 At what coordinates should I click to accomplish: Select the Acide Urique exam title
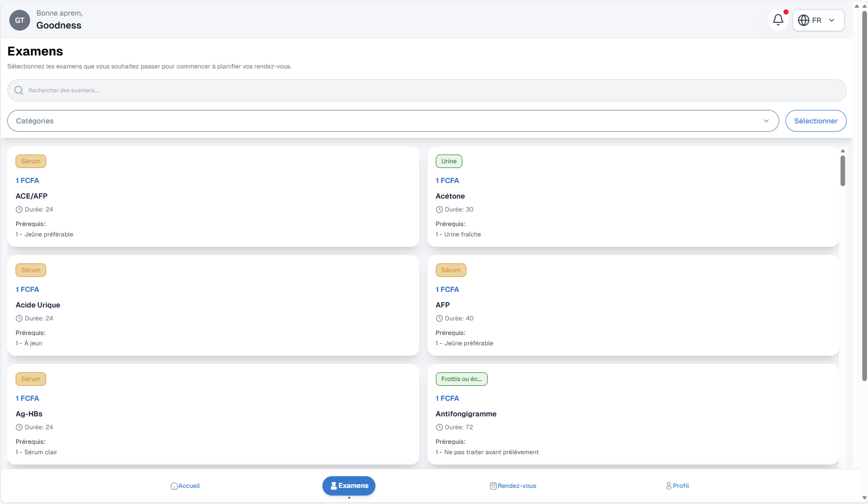point(38,305)
